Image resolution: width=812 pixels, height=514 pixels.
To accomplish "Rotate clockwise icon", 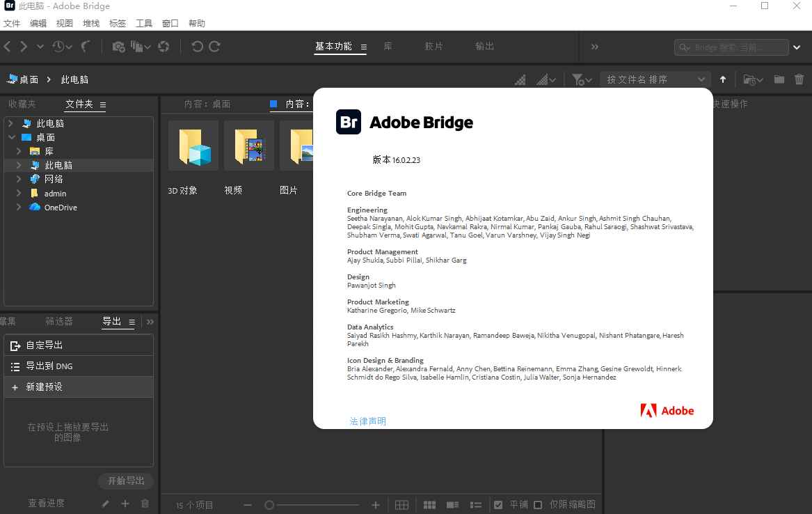I will [214, 47].
